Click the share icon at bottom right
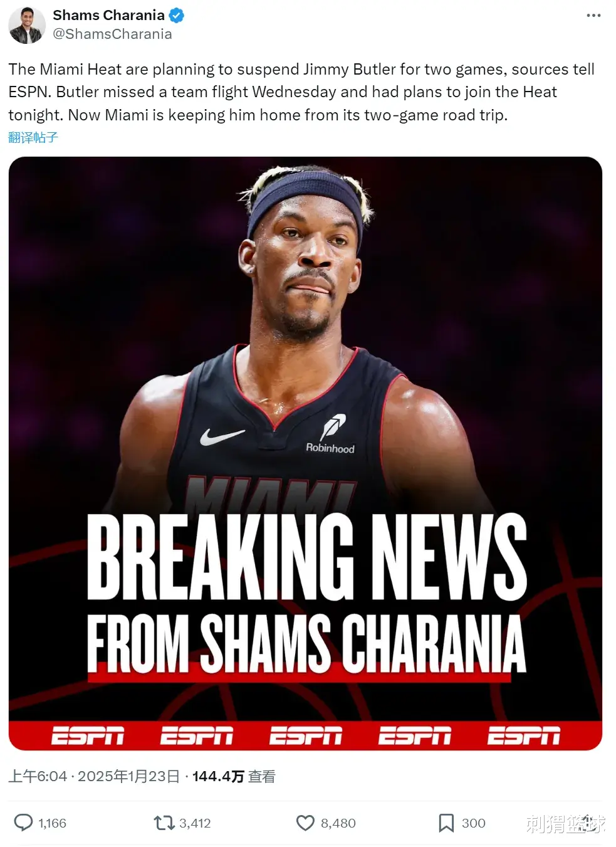The width and height of the screenshot is (616, 847). (587, 822)
